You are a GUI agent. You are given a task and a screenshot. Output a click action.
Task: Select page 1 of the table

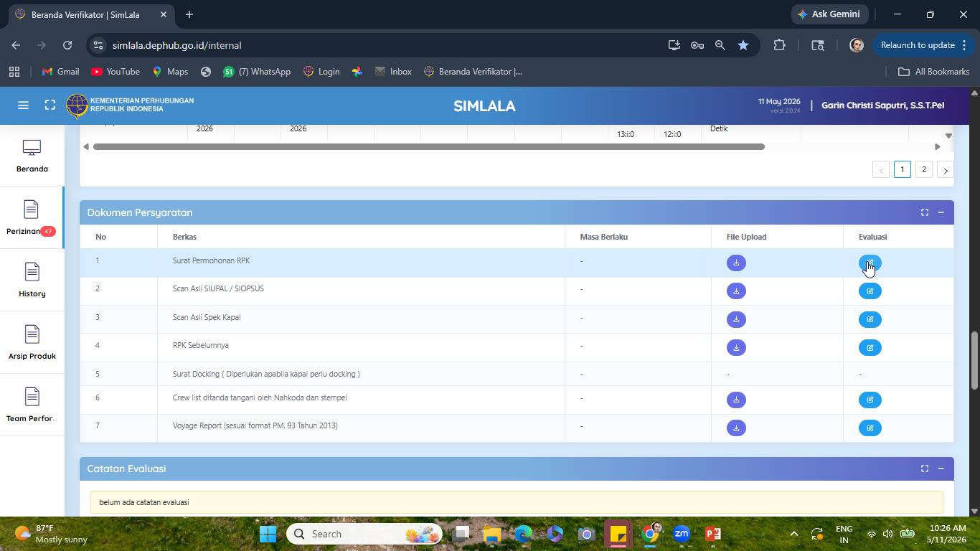pos(903,169)
